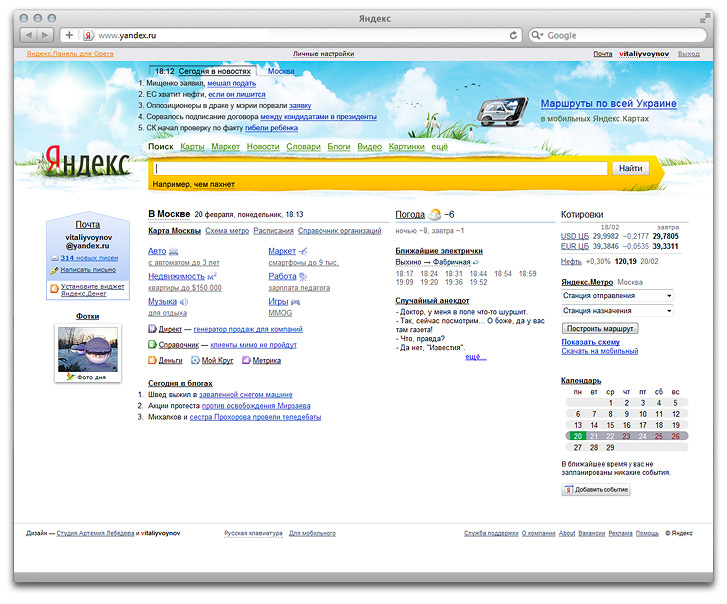Click the green Справочник service icon
Image resolution: width=727 pixels, height=604 pixels.
click(152, 344)
